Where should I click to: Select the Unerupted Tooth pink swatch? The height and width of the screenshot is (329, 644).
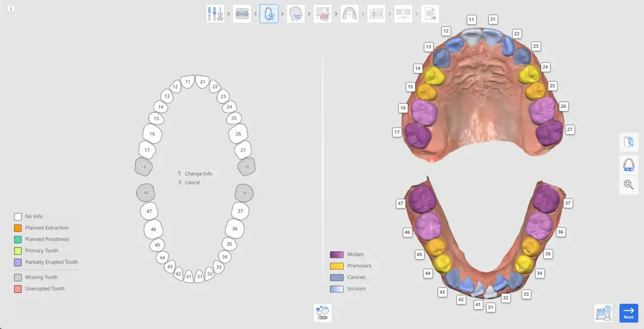coord(18,289)
